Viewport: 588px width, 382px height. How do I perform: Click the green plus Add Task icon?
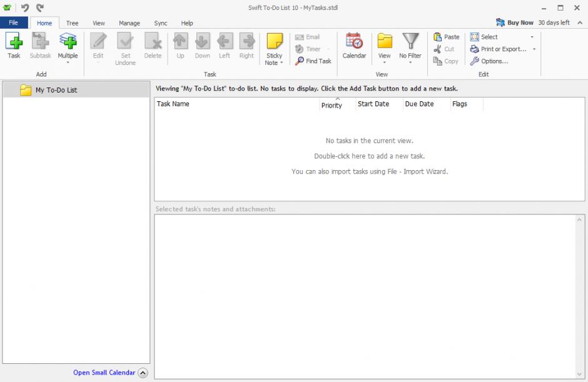coord(14,41)
